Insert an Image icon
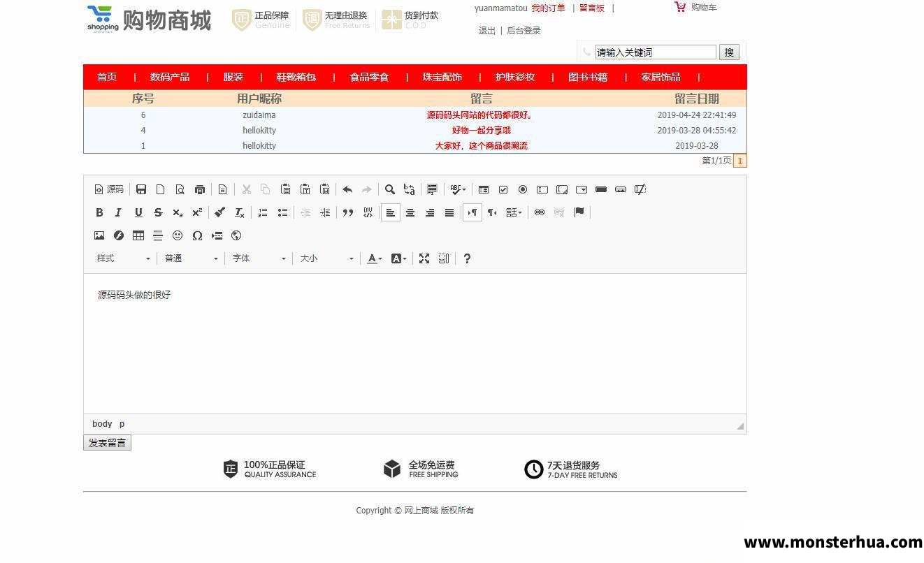Viewport: 924px width, 563px height. pyautogui.click(x=99, y=235)
